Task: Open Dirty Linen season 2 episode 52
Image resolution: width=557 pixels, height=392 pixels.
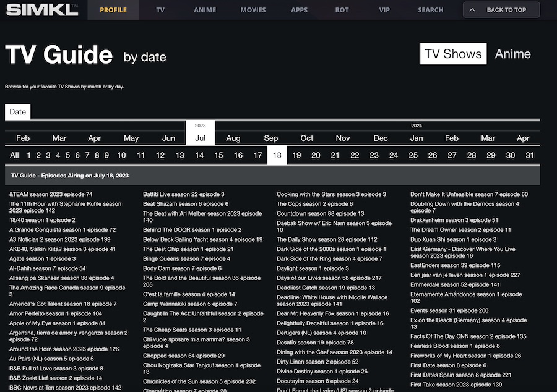Action: pos(317,362)
